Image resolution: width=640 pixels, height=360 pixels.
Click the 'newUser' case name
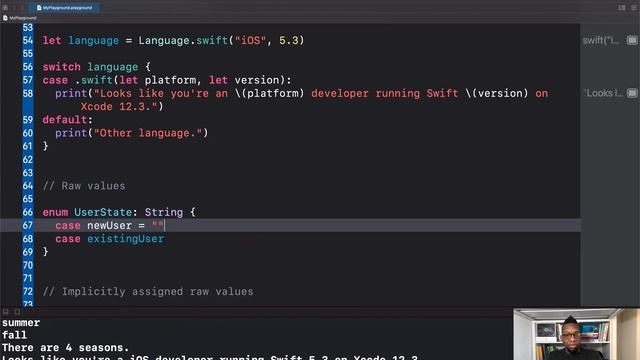pyautogui.click(x=109, y=226)
